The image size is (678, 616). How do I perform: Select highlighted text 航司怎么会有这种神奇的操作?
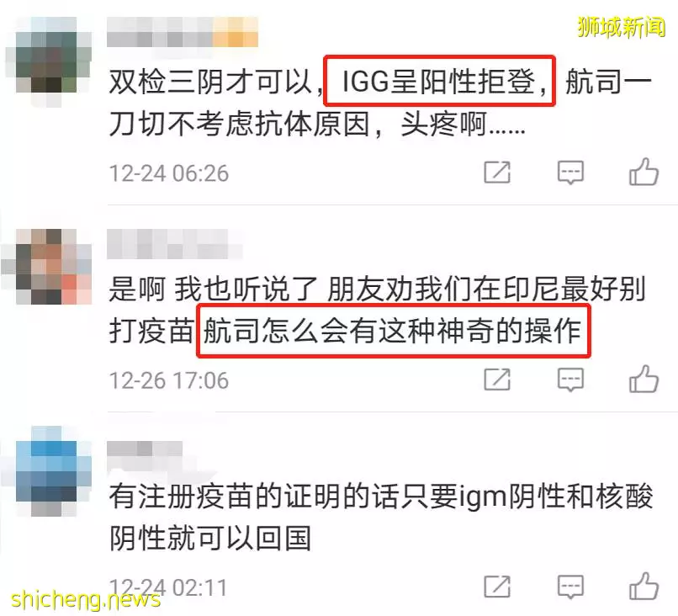393,331
